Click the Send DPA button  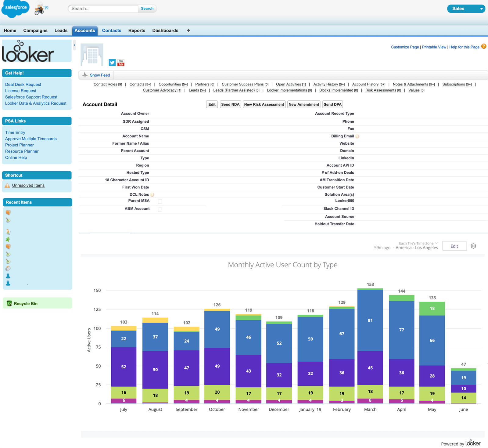(332, 104)
